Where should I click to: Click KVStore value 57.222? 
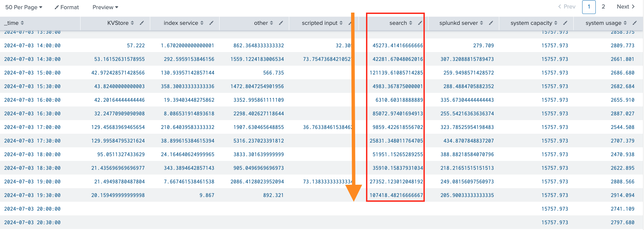[136, 46]
